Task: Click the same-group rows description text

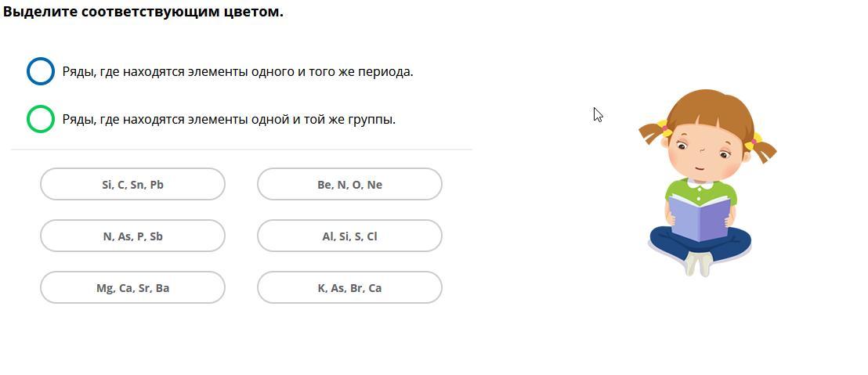Action: pos(229,119)
